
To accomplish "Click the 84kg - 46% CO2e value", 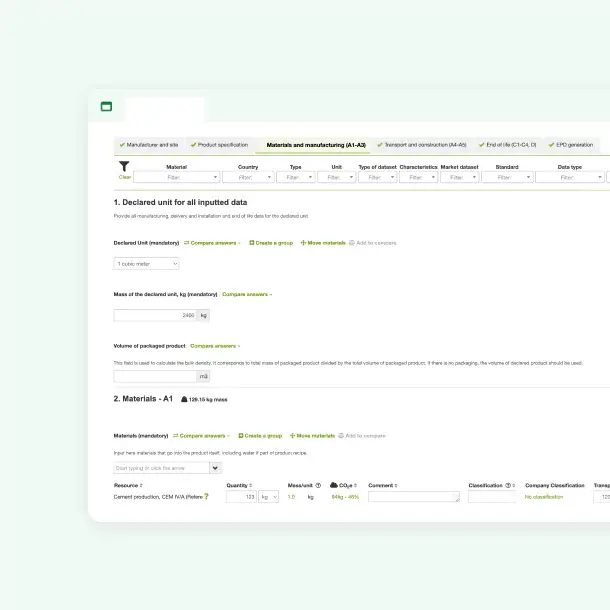I will (x=345, y=497).
